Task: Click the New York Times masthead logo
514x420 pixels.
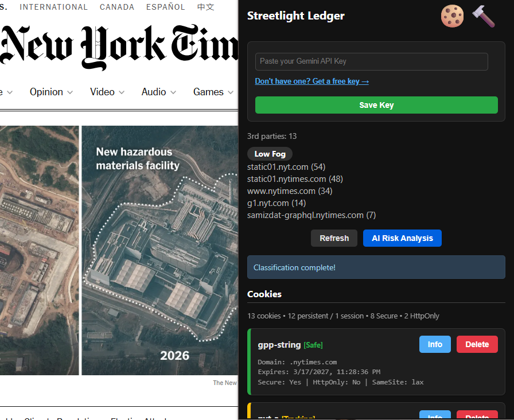Action: coord(119,46)
